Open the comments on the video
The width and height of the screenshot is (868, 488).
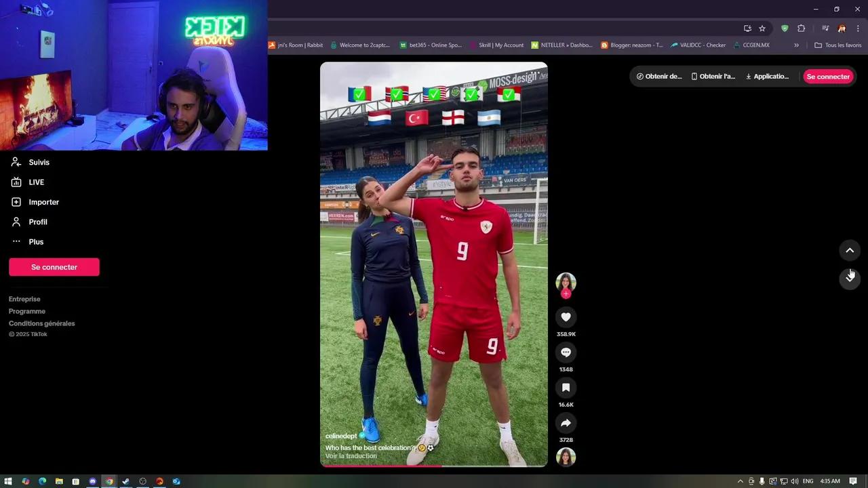566,352
